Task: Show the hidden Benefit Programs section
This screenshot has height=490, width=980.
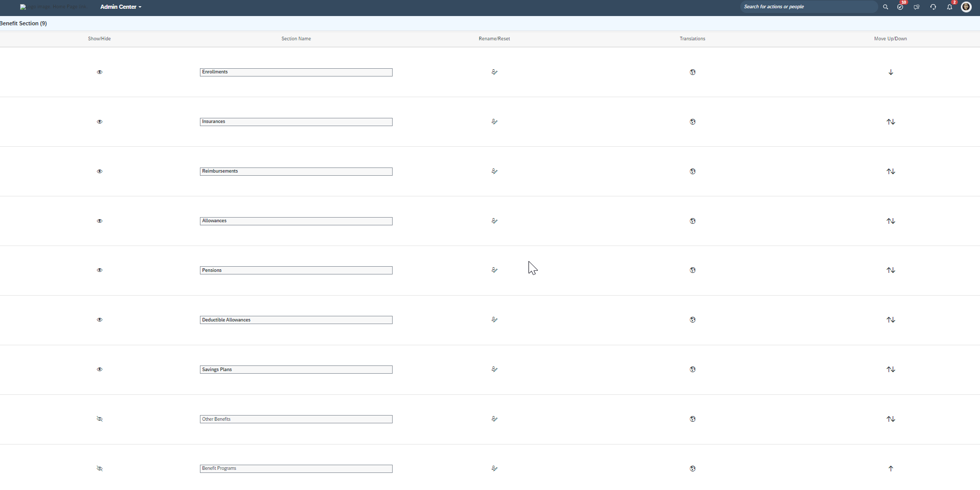Action: (x=100, y=469)
